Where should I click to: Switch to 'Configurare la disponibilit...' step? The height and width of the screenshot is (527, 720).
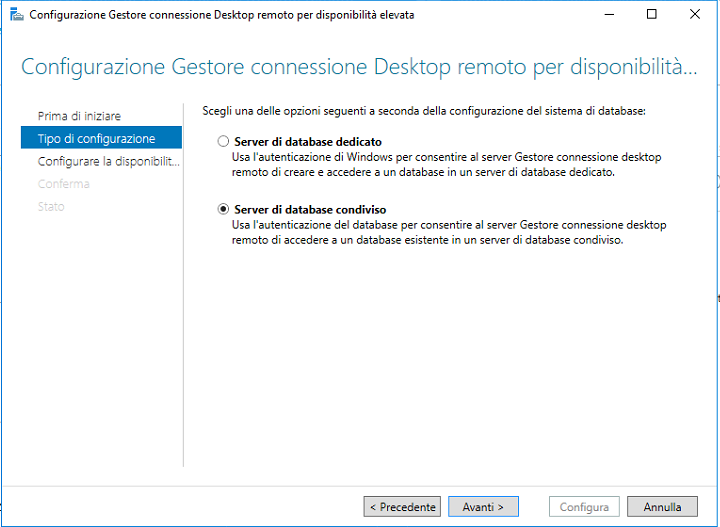(x=108, y=161)
